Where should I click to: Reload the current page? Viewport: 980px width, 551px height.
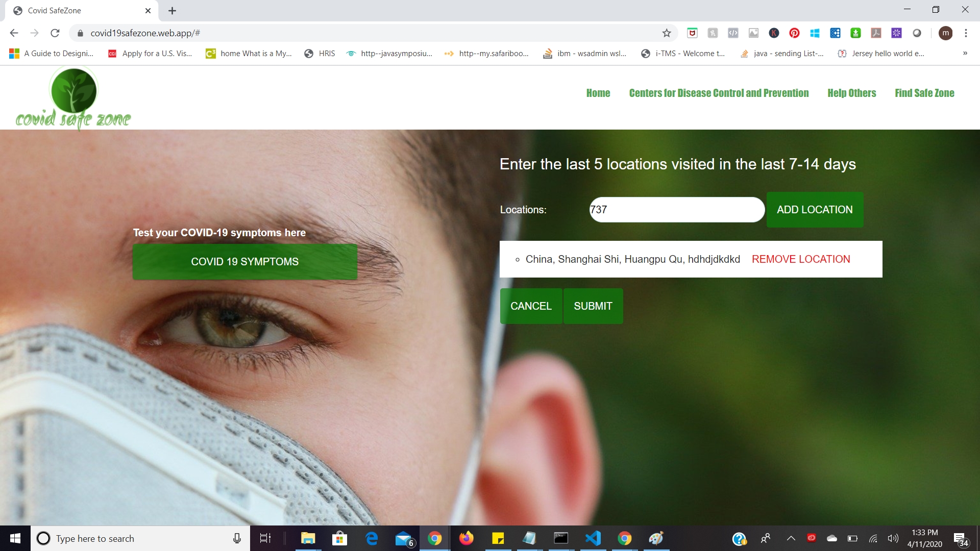tap(55, 33)
